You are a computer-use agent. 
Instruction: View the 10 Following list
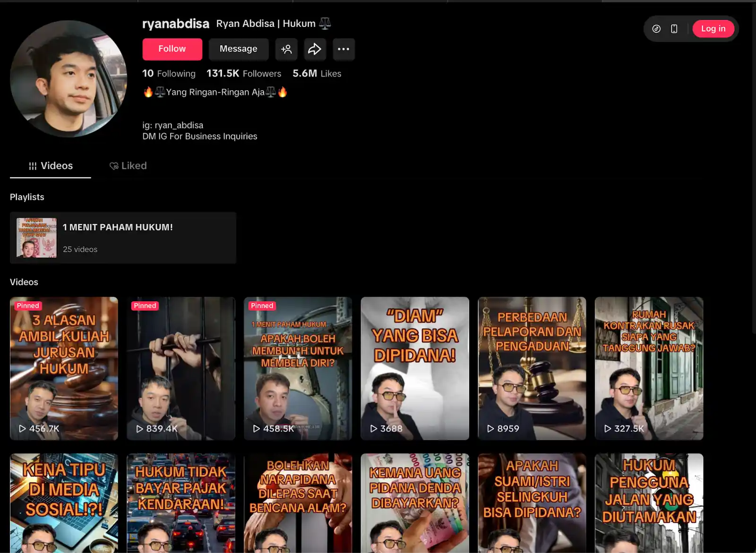tap(169, 74)
